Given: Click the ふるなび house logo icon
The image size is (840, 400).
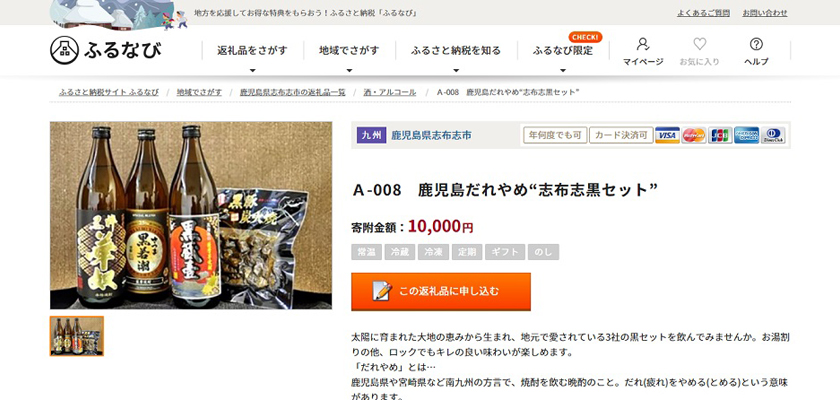Looking at the screenshot, I should pos(64,50).
